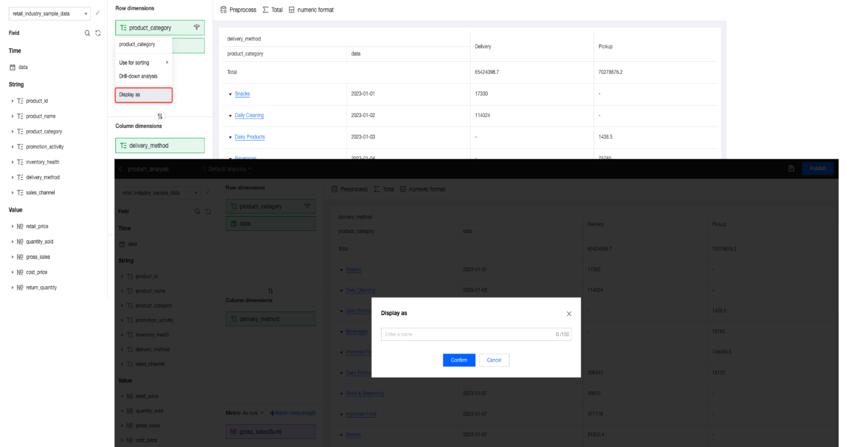
Task: Confirm the Display as dialog
Action: [459, 360]
